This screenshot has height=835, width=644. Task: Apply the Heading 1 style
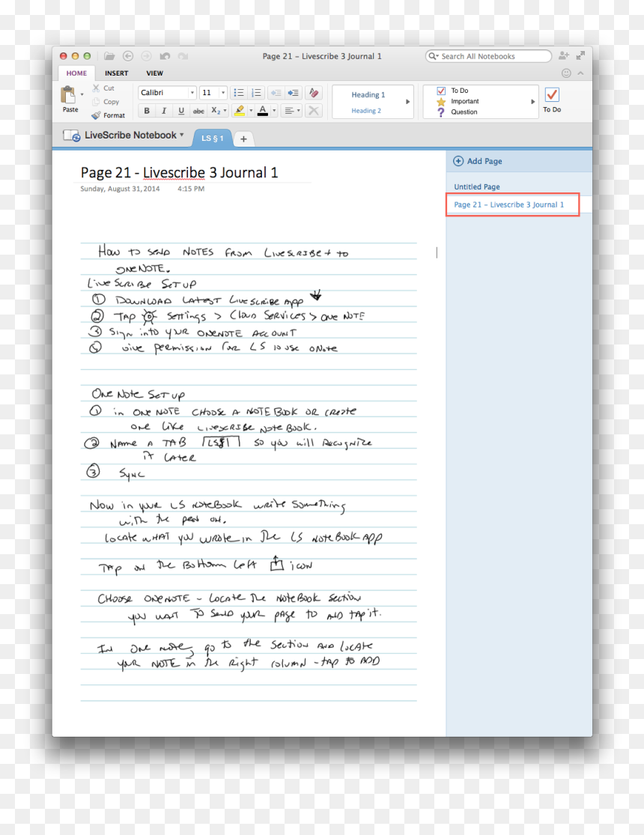368,95
